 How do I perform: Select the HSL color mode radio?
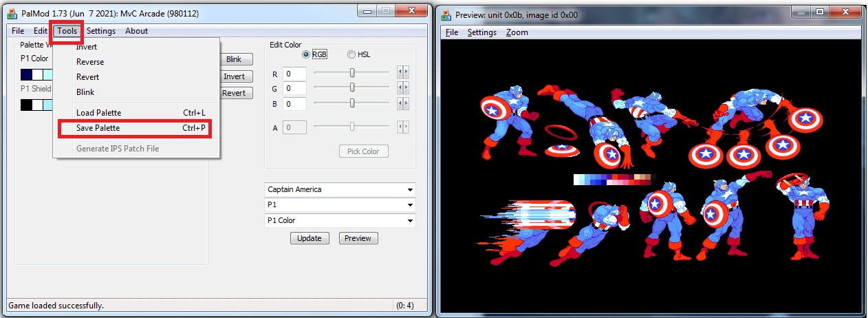point(358,54)
